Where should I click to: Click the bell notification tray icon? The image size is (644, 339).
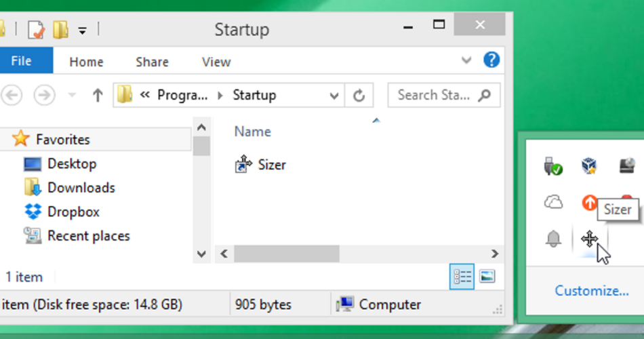point(553,239)
